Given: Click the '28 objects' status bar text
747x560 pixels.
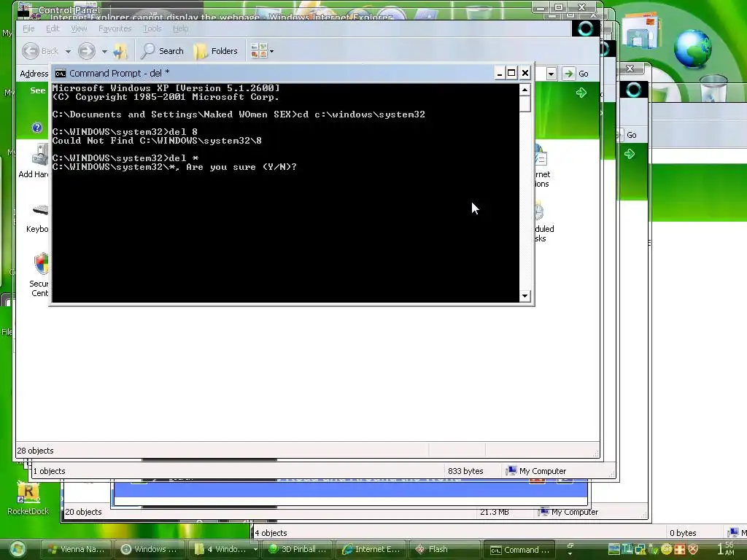Looking at the screenshot, I should (35, 451).
